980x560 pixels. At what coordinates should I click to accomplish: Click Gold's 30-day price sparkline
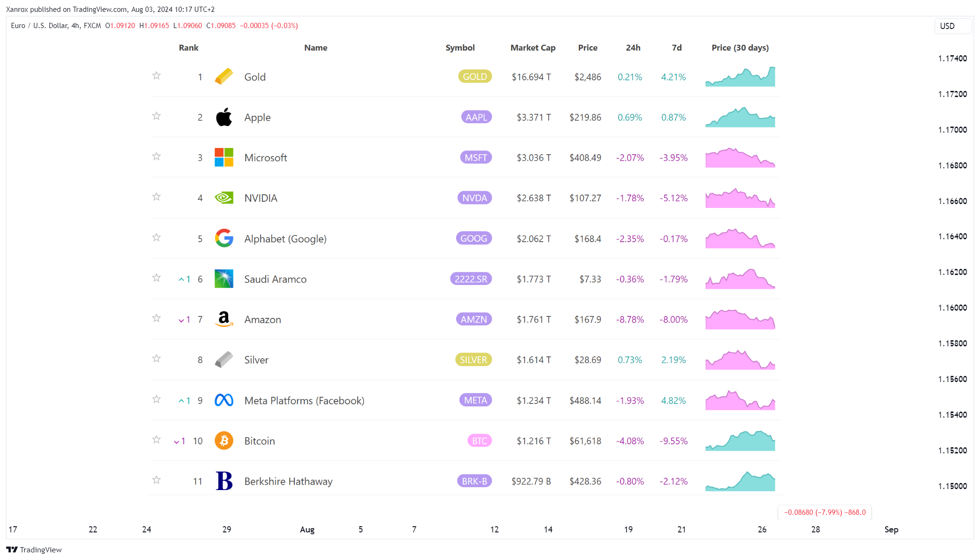tap(740, 77)
